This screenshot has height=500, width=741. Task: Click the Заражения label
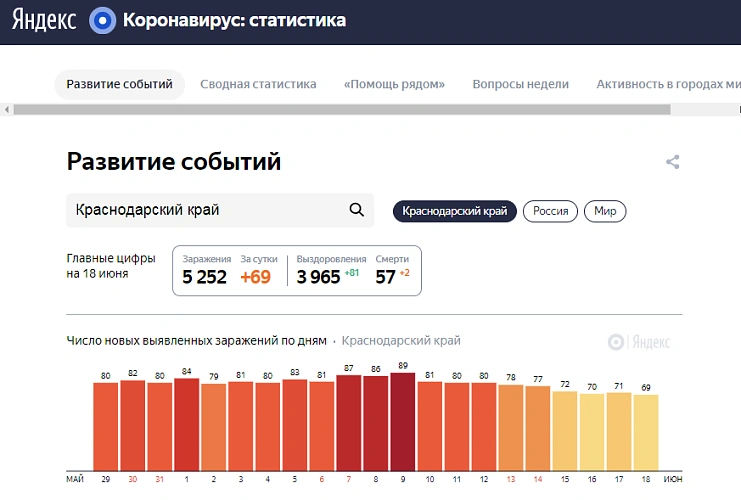pos(207,259)
